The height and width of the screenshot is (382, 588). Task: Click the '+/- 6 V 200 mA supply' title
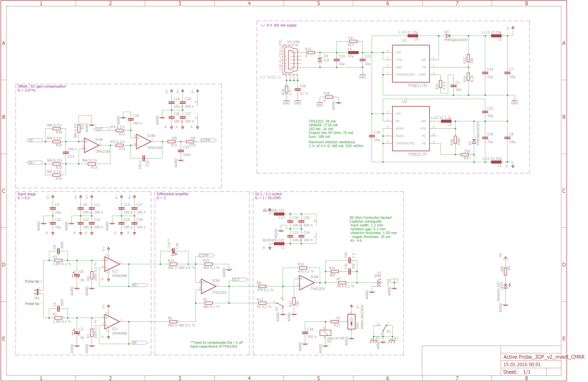279,25
